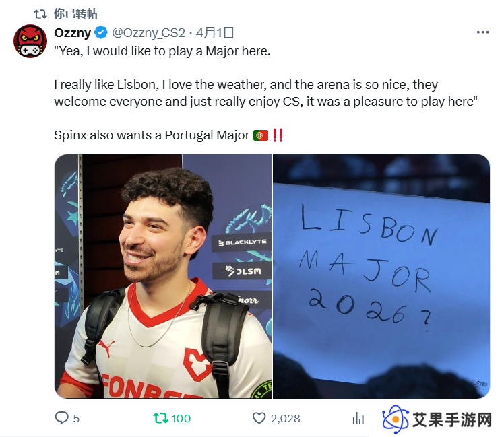Open the three-dot more options menu
This screenshot has width=504, height=437.
click(482, 32)
